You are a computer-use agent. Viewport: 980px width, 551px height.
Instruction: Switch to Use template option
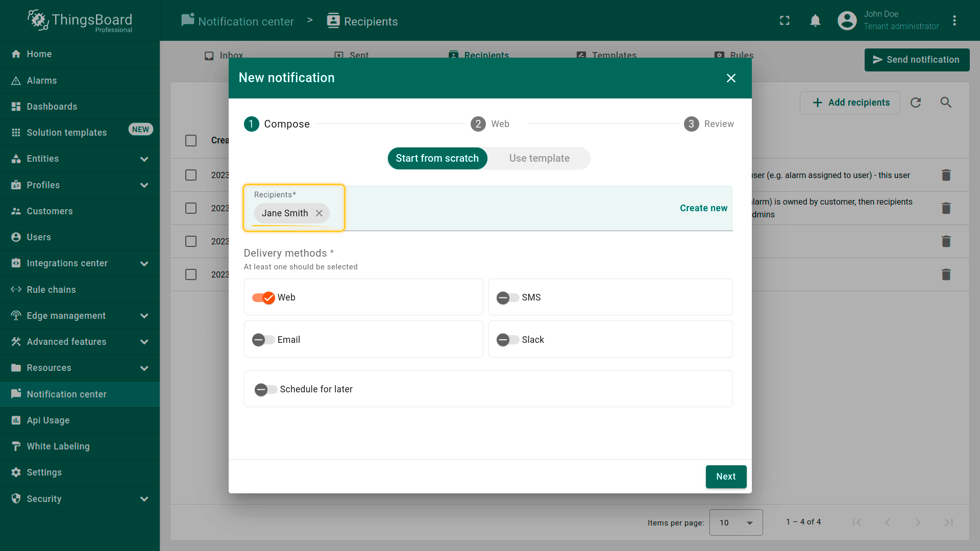[539, 158]
